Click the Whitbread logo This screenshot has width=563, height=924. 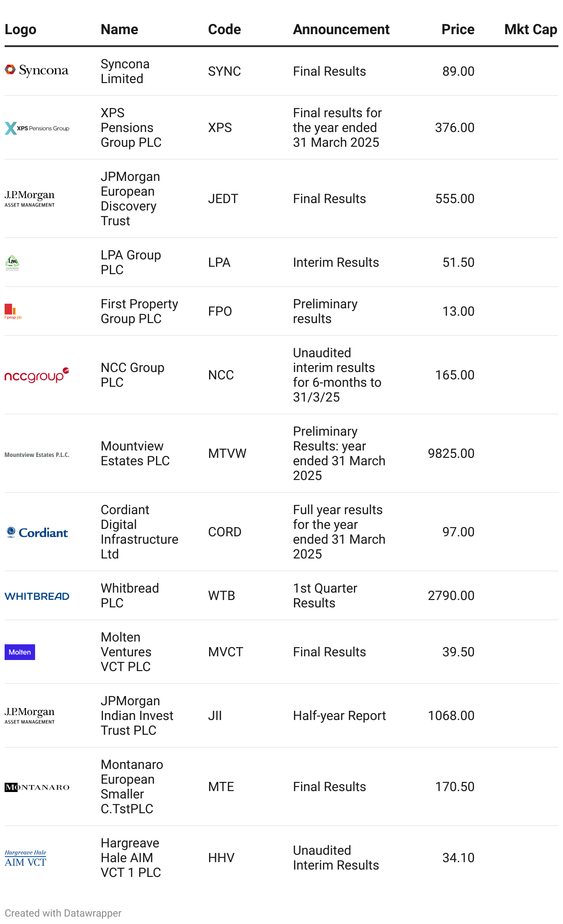[x=37, y=596]
